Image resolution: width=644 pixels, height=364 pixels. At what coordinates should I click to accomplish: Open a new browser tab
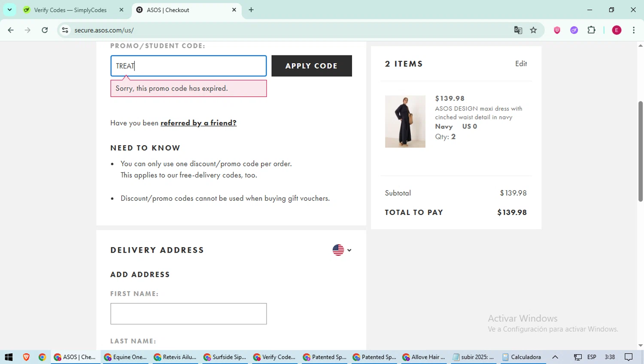coord(251,10)
